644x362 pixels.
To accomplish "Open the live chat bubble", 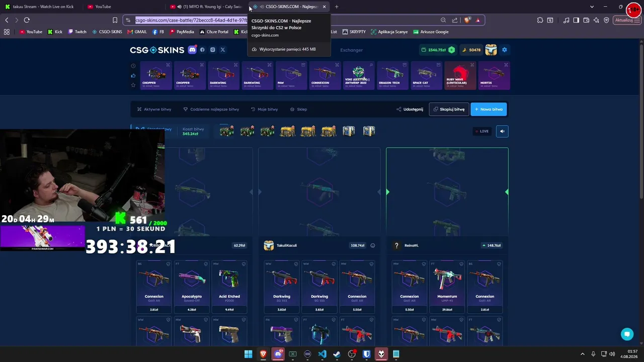I will point(627,334).
